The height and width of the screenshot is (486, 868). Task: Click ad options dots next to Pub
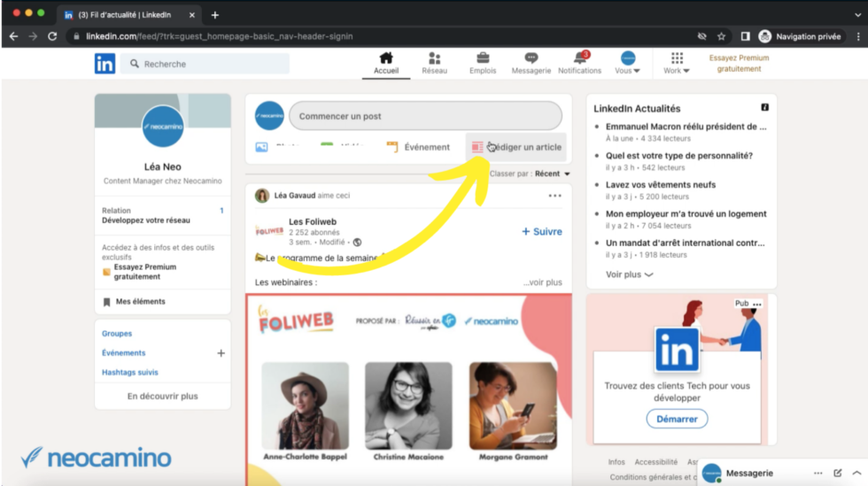[x=756, y=304]
